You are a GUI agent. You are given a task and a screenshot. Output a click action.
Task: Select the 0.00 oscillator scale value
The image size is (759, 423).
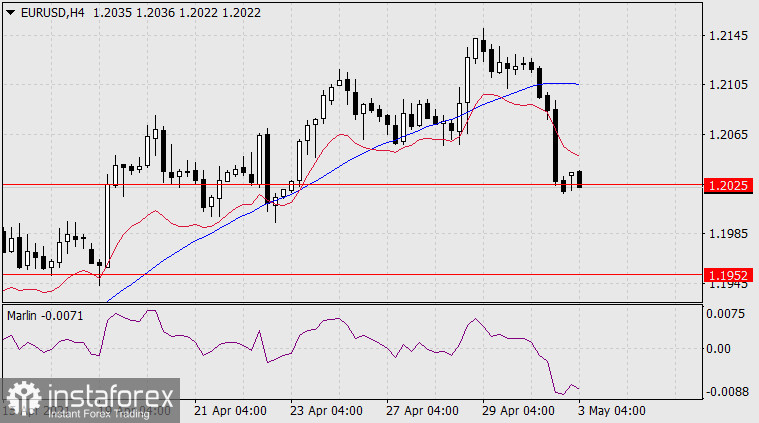pos(718,348)
